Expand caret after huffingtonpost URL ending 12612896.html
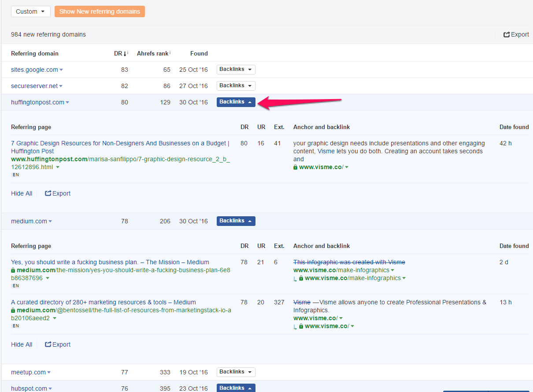 click(x=58, y=167)
